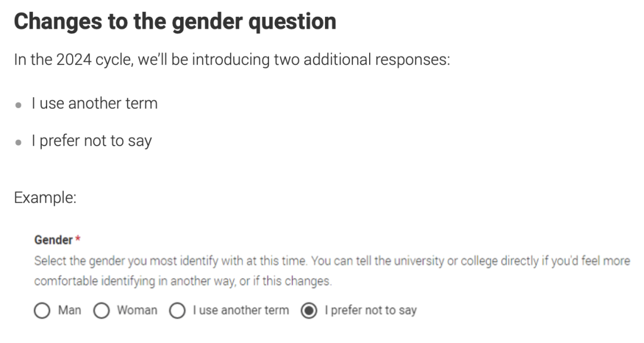Select the Man radio button
This screenshot has width=644, height=343.
(x=42, y=311)
